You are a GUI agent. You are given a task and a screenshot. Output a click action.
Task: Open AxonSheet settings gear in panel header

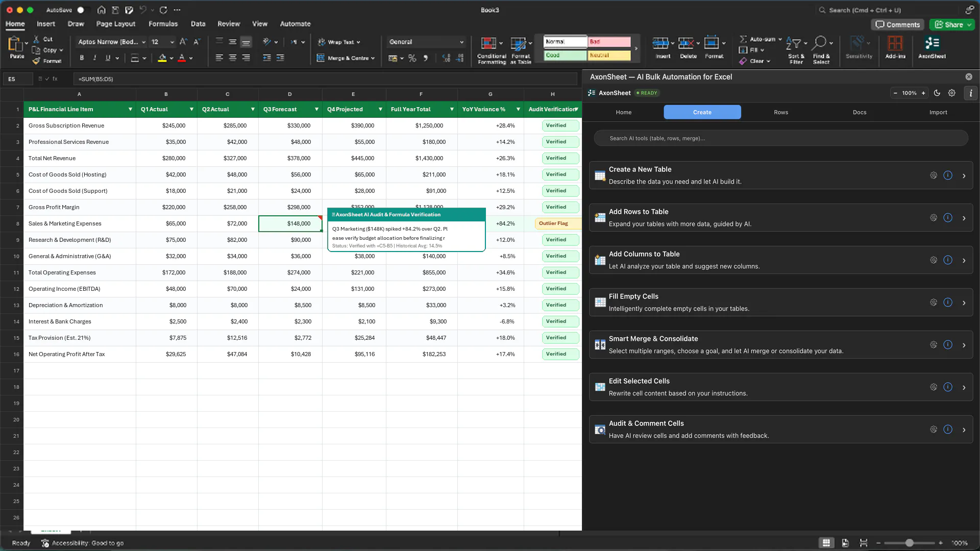click(x=952, y=93)
